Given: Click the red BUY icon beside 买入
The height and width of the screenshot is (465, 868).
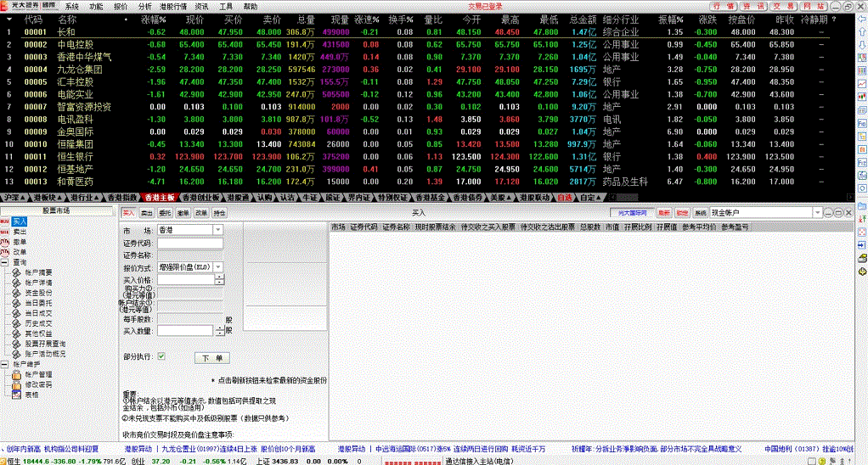Looking at the screenshot, I should point(5,221).
